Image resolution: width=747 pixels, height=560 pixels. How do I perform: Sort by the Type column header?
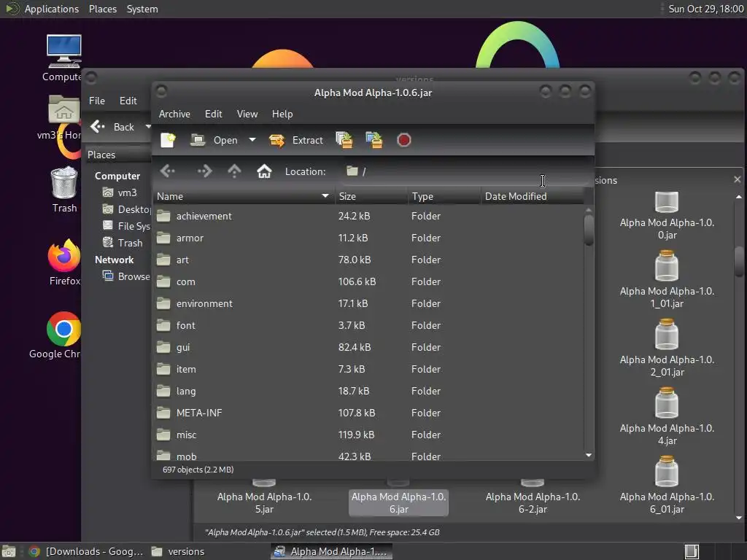(444, 196)
